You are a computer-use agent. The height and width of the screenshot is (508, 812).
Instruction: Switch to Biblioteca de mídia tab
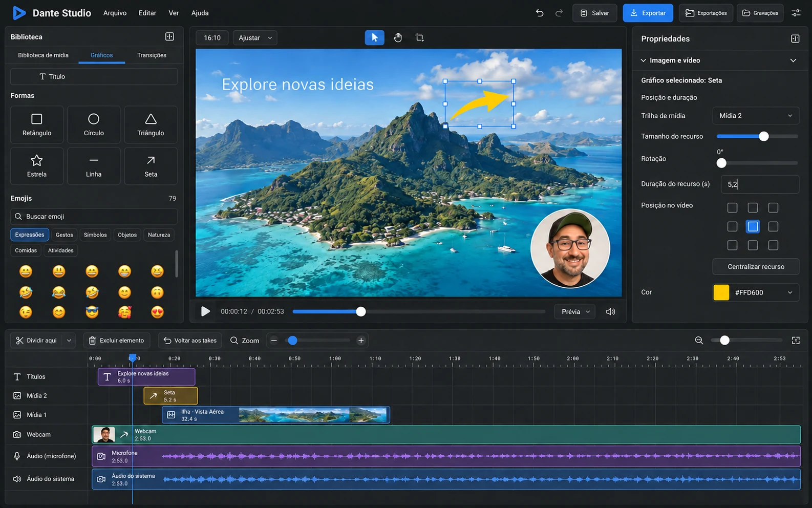pos(43,55)
